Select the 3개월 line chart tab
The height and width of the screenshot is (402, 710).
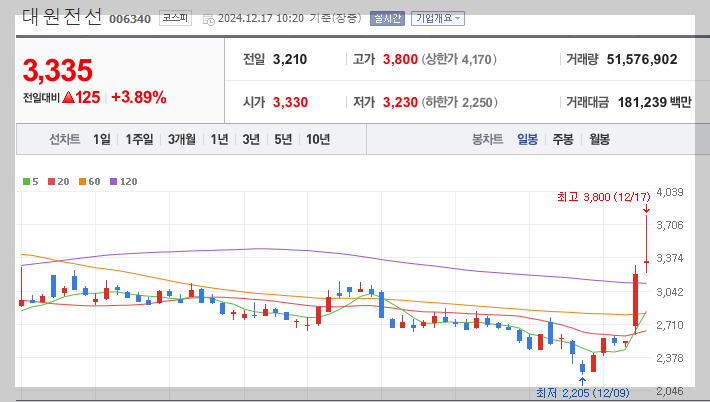(x=182, y=139)
